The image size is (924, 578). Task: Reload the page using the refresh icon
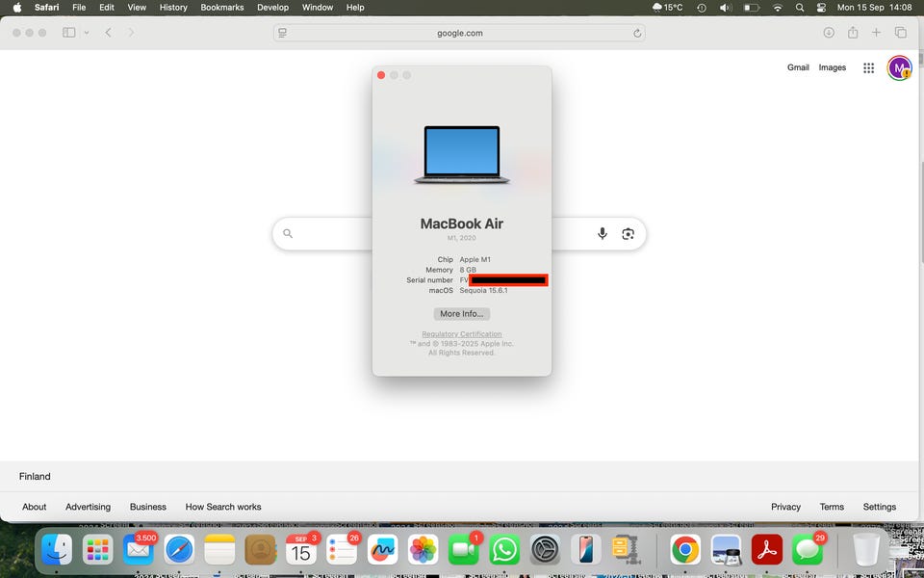[x=637, y=33]
